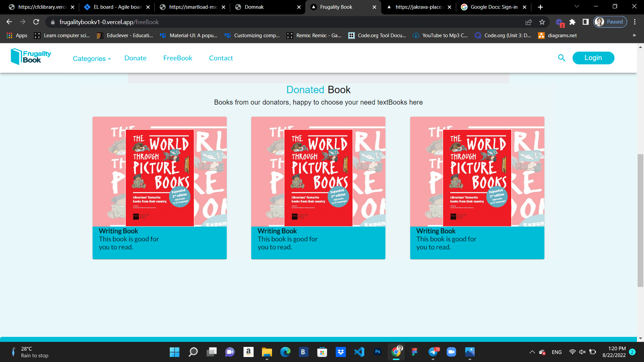Reload the current page
Image resolution: width=644 pixels, height=362 pixels.
tap(36, 22)
